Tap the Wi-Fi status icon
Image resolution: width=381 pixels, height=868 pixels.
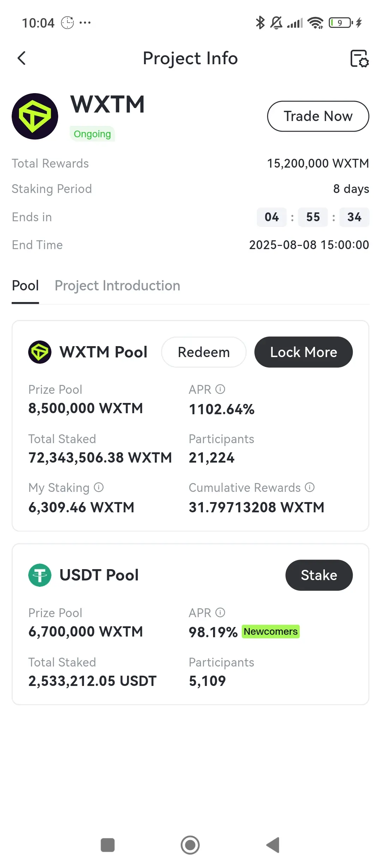[x=315, y=23]
